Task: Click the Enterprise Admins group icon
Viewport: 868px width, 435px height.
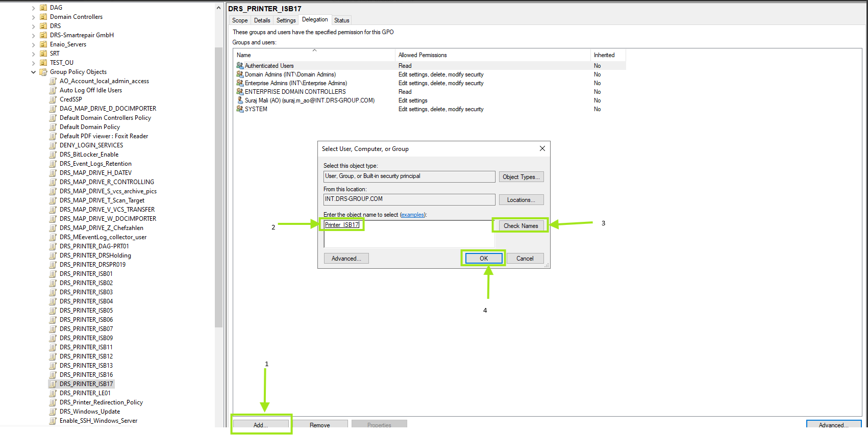Action: pos(239,83)
